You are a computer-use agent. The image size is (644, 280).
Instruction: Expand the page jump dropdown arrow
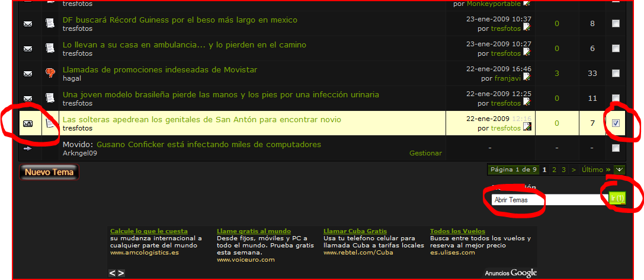(619, 170)
